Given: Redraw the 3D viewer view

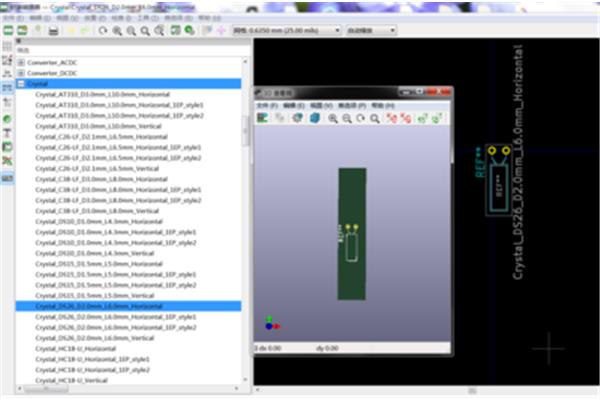Looking at the screenshot, I should click(360, 118).
